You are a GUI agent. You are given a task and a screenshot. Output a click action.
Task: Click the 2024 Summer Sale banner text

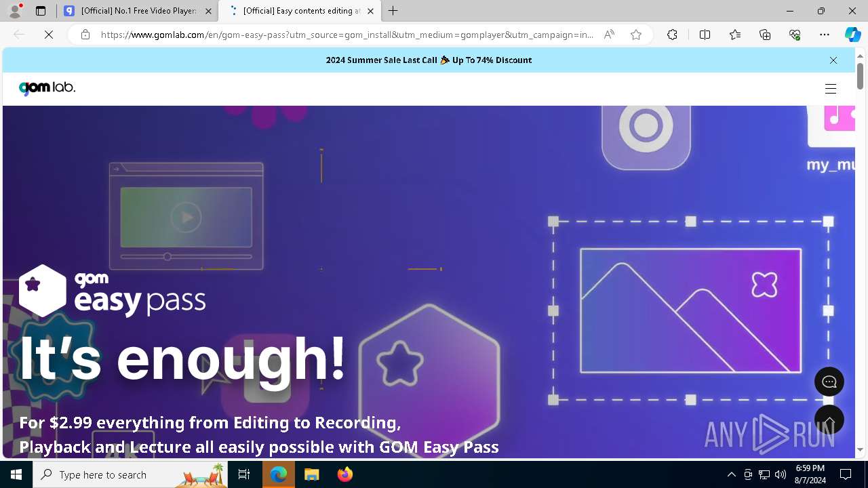[429, 60]
